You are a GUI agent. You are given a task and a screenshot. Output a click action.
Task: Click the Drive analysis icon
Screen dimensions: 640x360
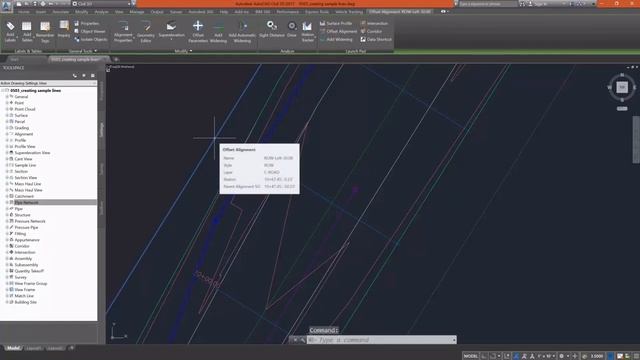point(291,29)
